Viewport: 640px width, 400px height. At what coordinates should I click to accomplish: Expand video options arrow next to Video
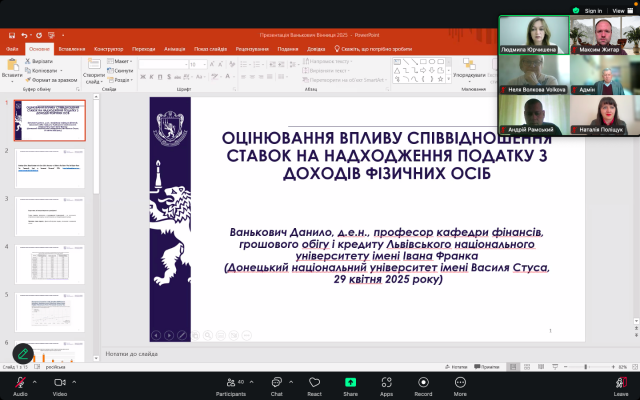tap(75, 381)
